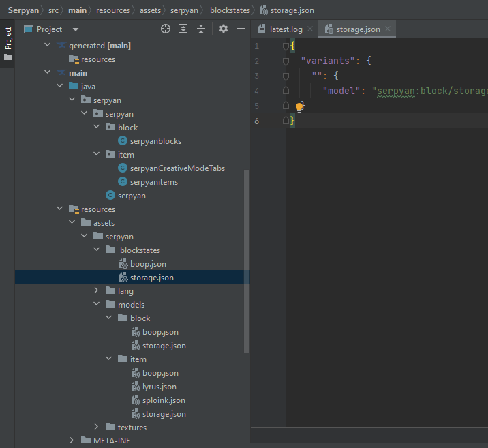Select the serpyanitems class
This screenshot has width=488, height=448.
154,182
